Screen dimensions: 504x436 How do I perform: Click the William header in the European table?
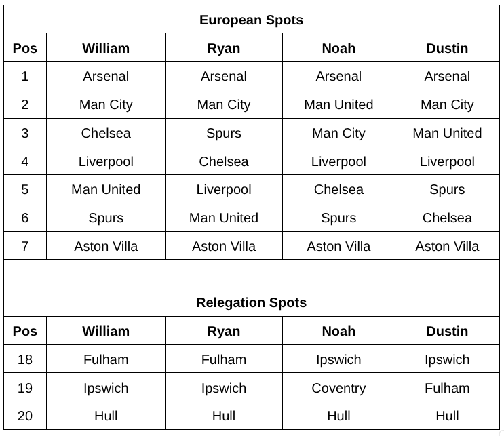(106, 47)
